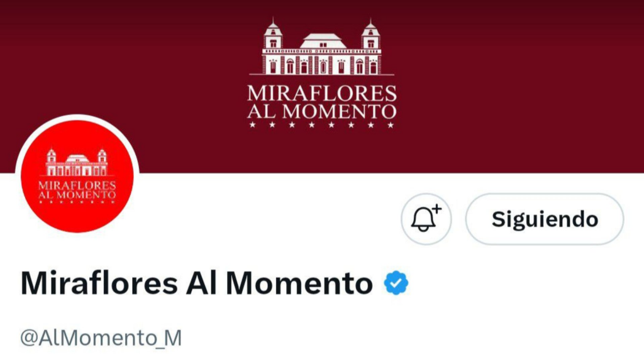Turn on notifications with the bell icon
The image size is (644, 362).
coord(426,219)
